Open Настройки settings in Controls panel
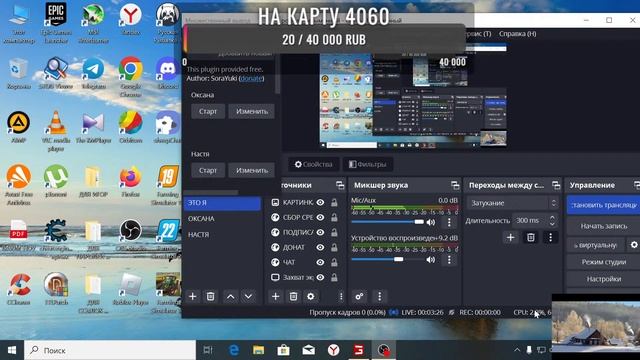 pos(603,279)
